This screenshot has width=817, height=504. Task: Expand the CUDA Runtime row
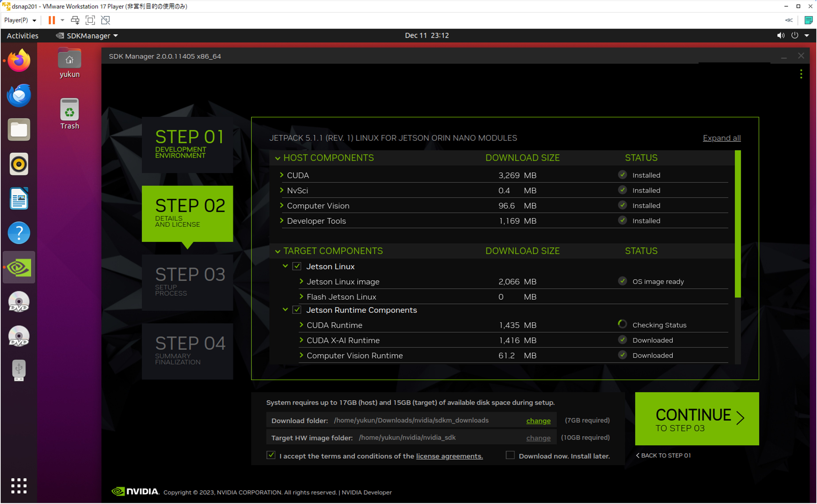coord(301,325)
